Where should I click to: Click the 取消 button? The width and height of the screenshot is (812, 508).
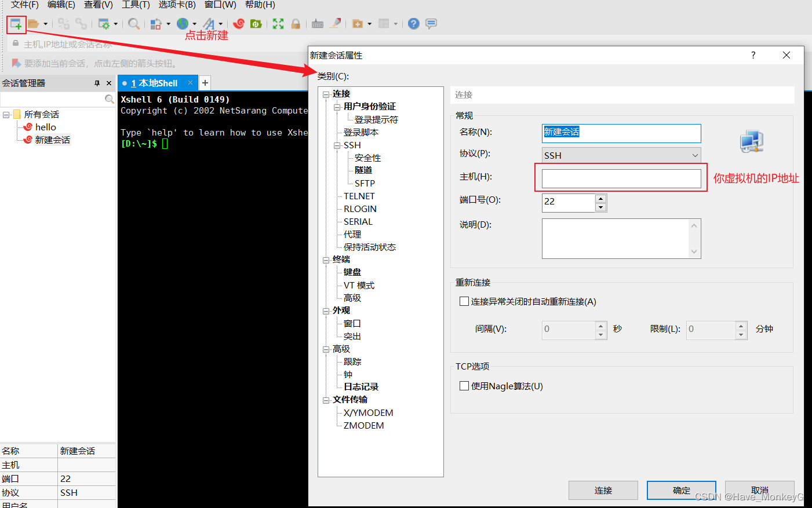(x=760, y=490)
